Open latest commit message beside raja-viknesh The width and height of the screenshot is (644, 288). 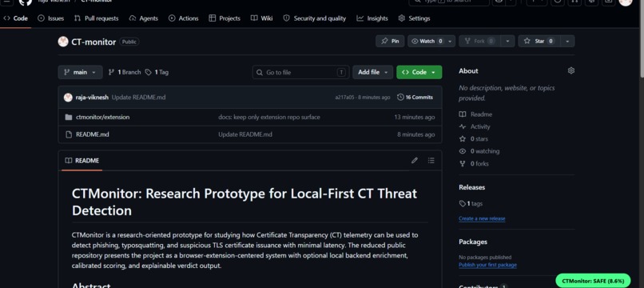[138, 98]
